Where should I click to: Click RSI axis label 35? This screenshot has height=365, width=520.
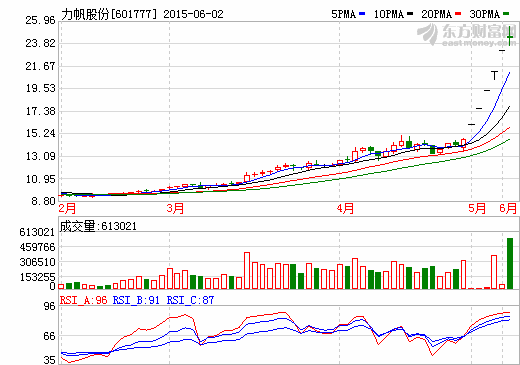click(50, 360)
